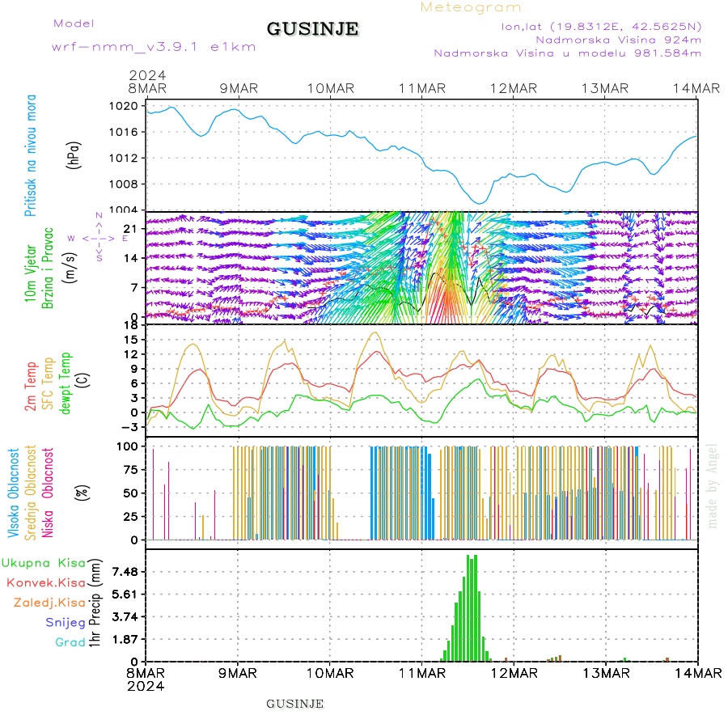
Task: Select the '5.61' precipitation tick
Action: tap(125, 595)
